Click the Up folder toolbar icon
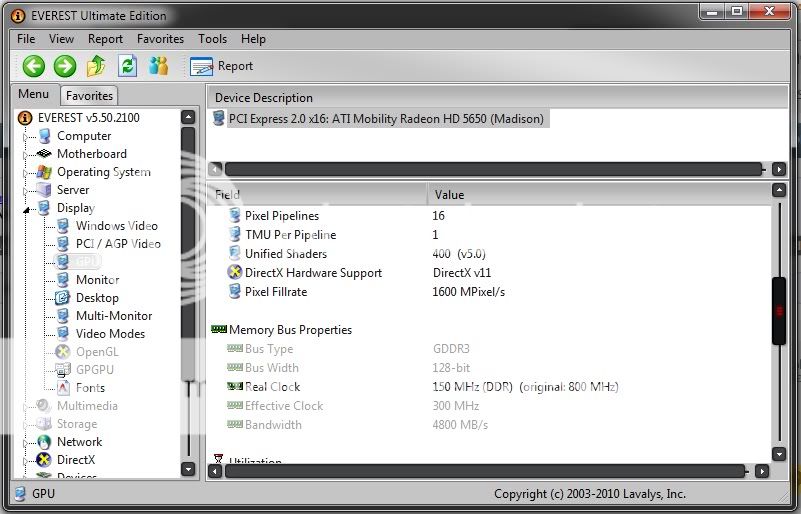Viewport: 801px width, 514px height. (96, 66)
